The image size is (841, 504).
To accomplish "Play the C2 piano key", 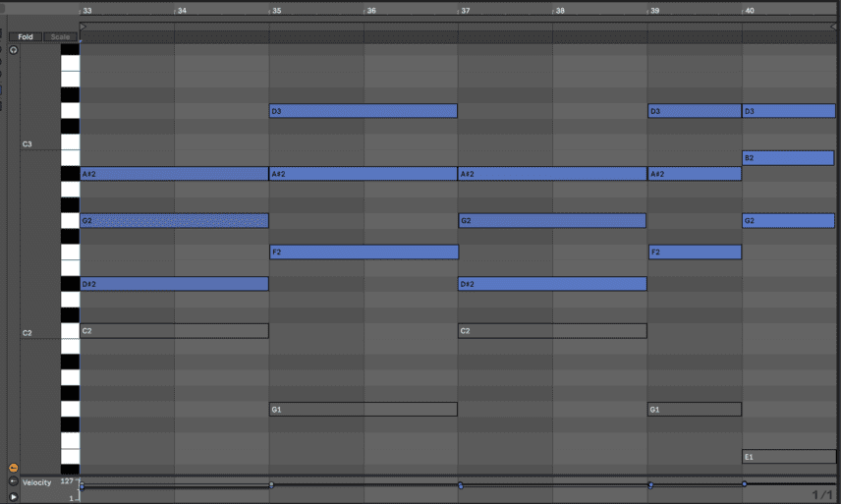I will 71,331.
